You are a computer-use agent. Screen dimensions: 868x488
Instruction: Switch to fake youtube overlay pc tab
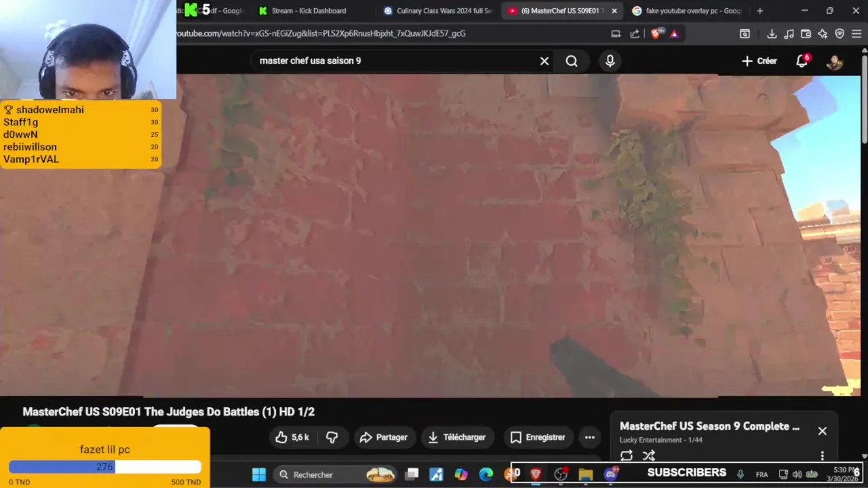click(x=687, y=11)
